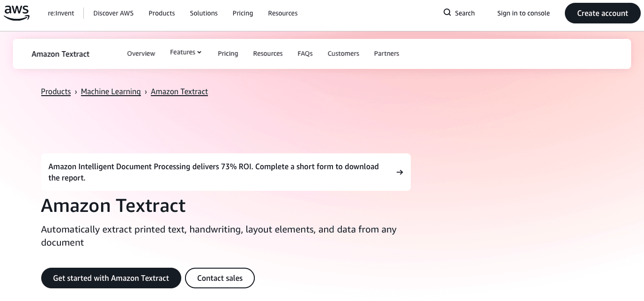Viewport: 644px width, 301px height.
Task: Select the Overview tab in Textract navigation
Action: (x=141, y=53)
